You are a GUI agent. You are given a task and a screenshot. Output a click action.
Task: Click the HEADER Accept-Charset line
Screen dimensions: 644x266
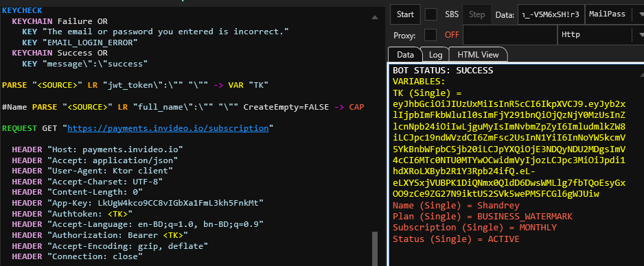(87, 181)
